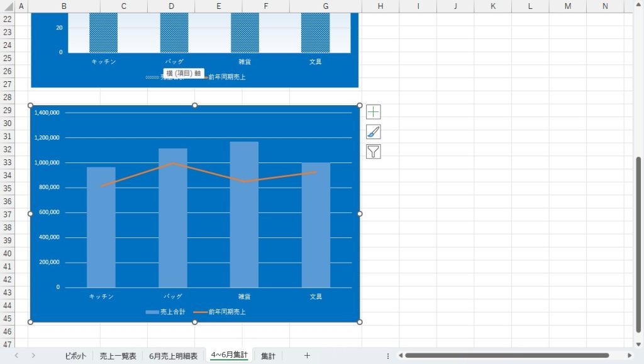Select column H header
This screenshot has width=644, height=364.
381,6
